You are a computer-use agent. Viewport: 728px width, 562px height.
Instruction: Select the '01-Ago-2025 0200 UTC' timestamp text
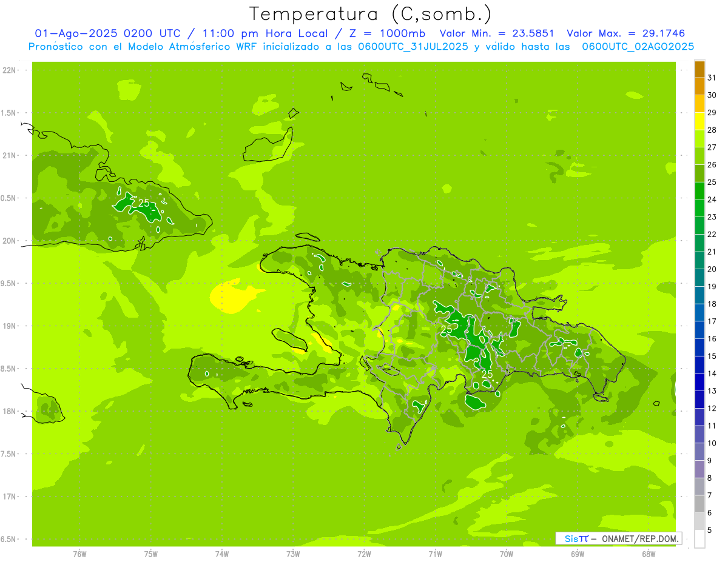click(x=107, y=33)
